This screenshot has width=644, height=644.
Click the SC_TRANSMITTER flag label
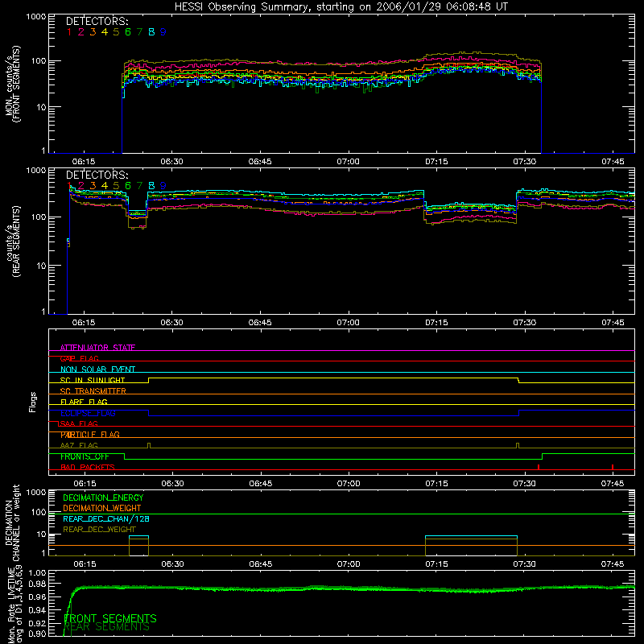pos(93,391)
